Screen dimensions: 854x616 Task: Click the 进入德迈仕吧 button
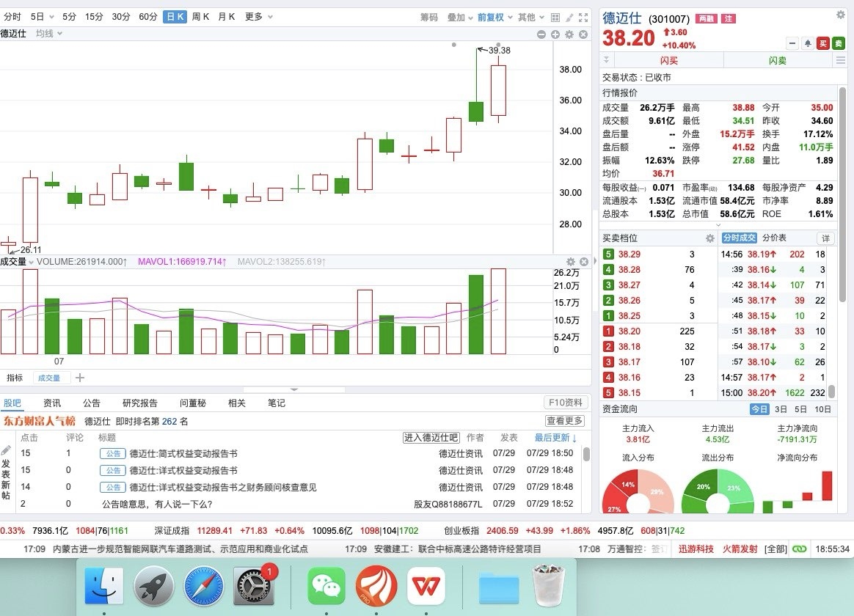click(x=431, y=437)
